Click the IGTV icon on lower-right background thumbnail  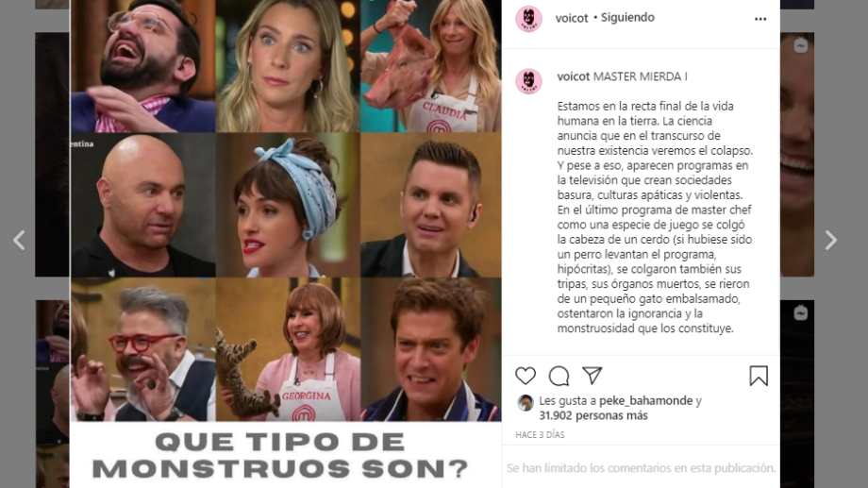[x=800, y=313]
